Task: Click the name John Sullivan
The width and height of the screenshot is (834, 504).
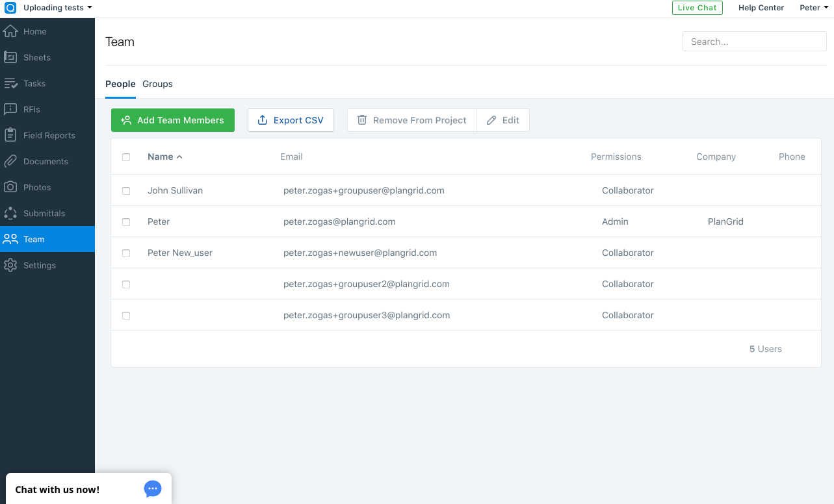Action: click(176, 190)
